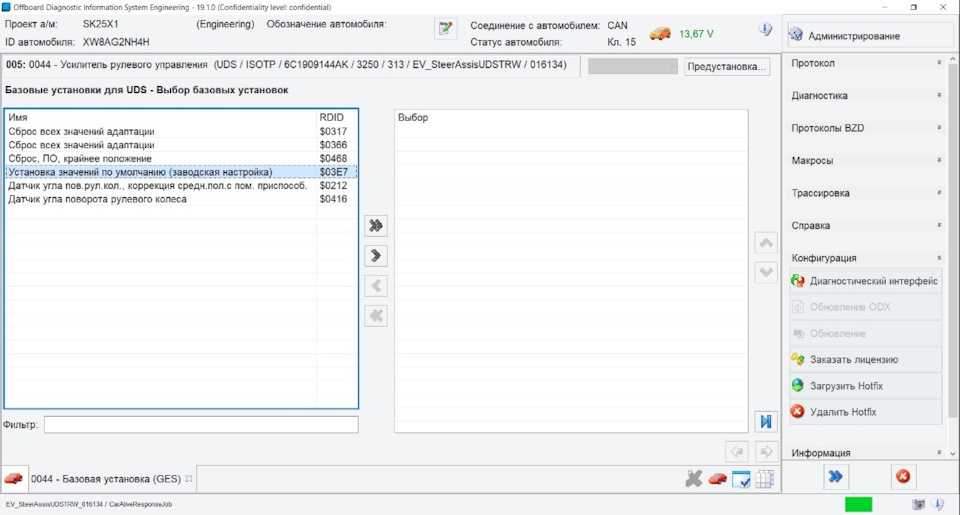
Task: Add the selected item to Выбор list
Action: (x=376, y=256)
